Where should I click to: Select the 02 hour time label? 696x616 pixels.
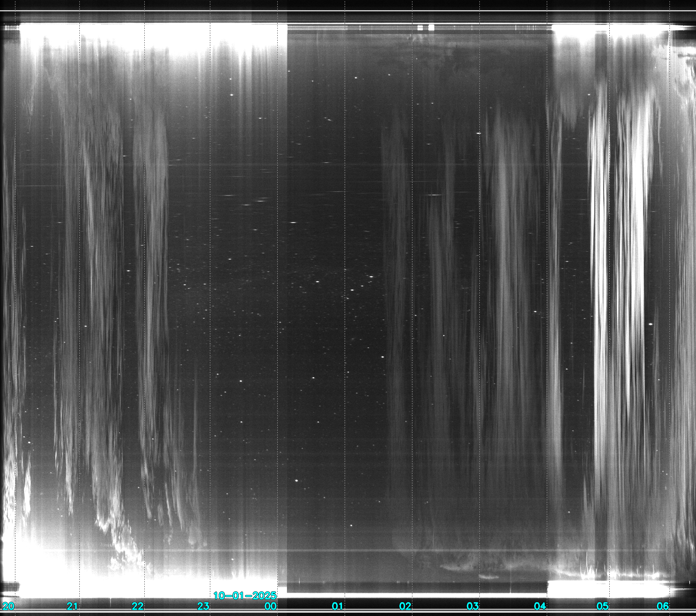405,606
